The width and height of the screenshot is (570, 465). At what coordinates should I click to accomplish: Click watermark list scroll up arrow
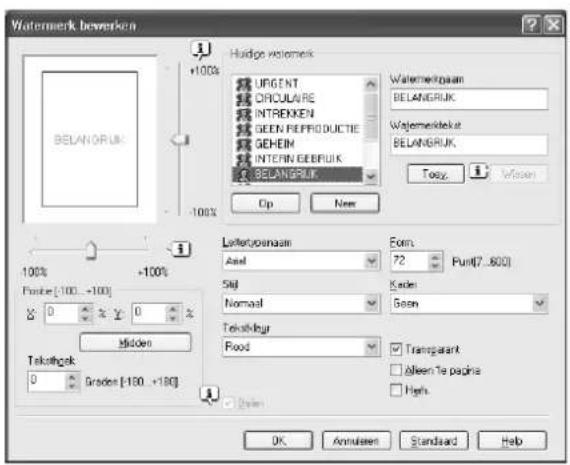coord(371,84)
